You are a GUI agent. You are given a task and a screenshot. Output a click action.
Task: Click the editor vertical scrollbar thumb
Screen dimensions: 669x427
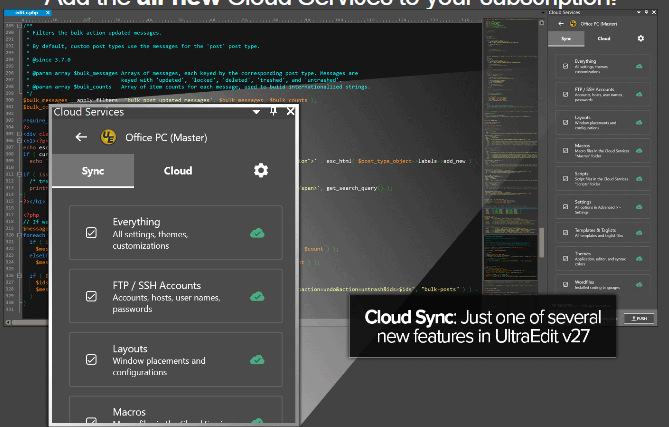541,242
